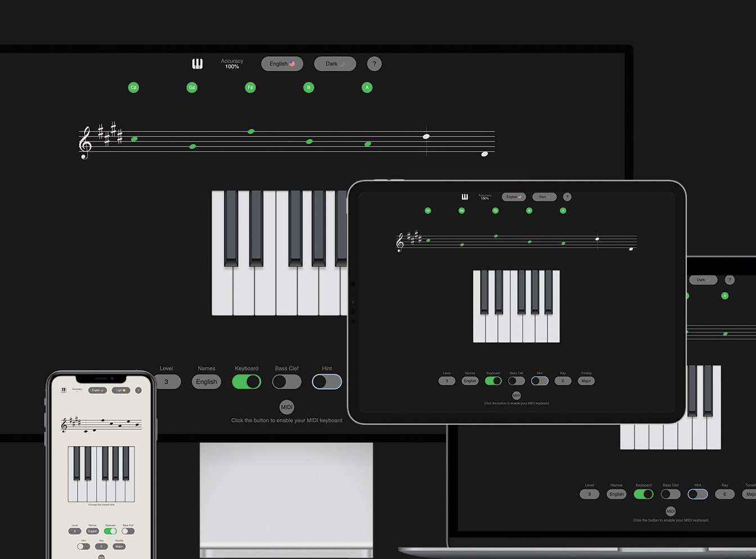Disable the Keyboard toggle on desktop monitor
The height and width of the screenshot is (559, 756).
coord(247,382)
